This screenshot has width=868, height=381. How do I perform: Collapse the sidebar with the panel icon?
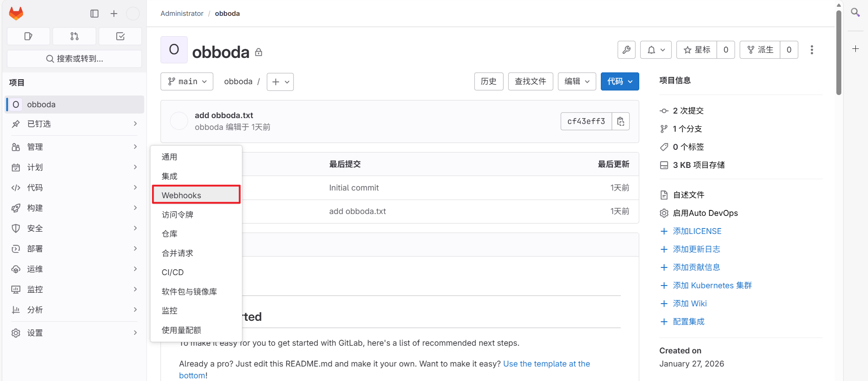[94, 14]
